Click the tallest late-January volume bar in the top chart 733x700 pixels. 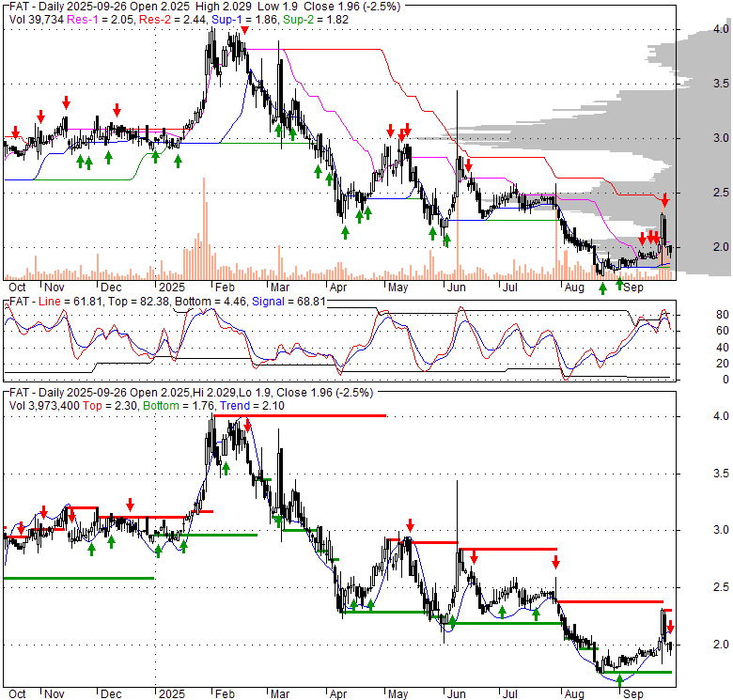tap(204, 228)
